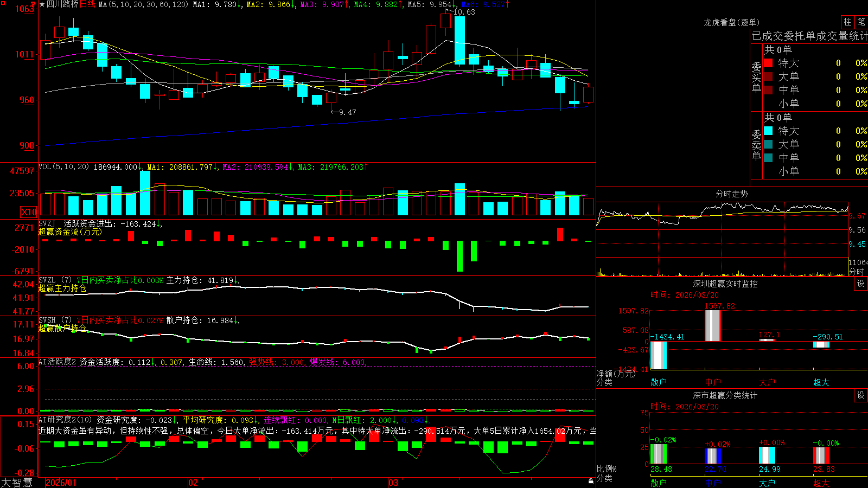
Task: Click 大户 label in the 深圳超赢实时监控 chart
Action: (767, 382)
